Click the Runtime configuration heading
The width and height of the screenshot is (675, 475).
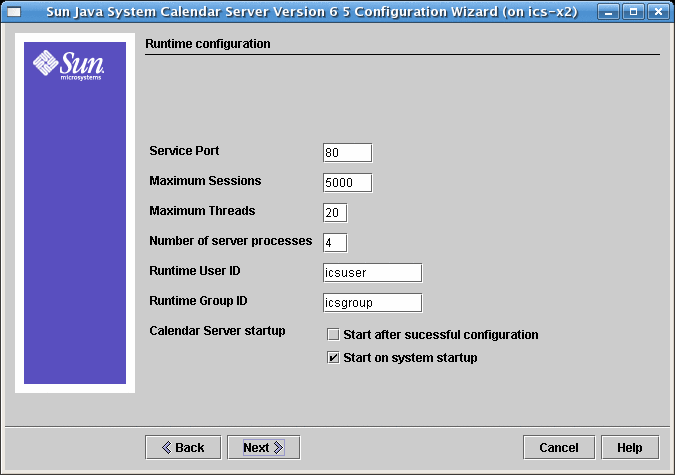[208, 43]
